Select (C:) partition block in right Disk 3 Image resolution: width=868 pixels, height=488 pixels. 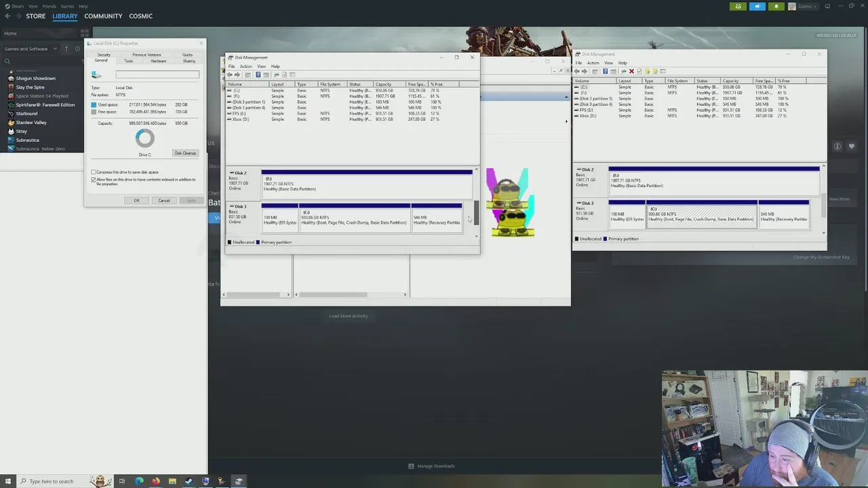[x=701, y=214]
